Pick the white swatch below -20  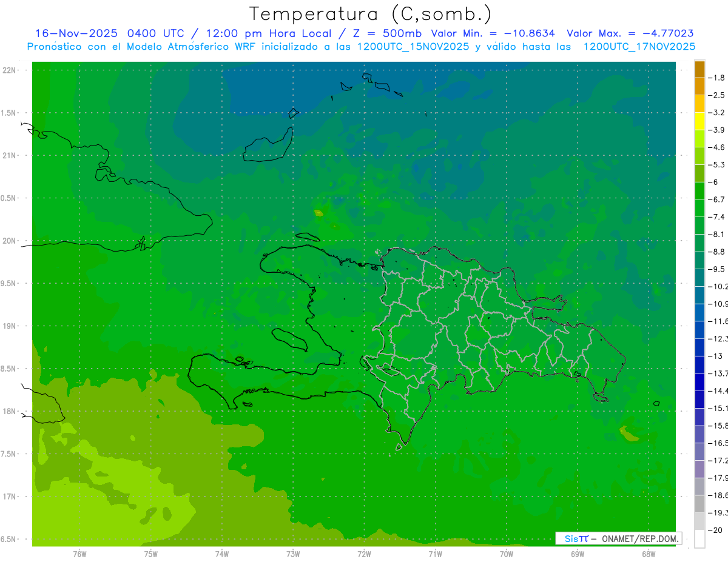pos(699,539)
